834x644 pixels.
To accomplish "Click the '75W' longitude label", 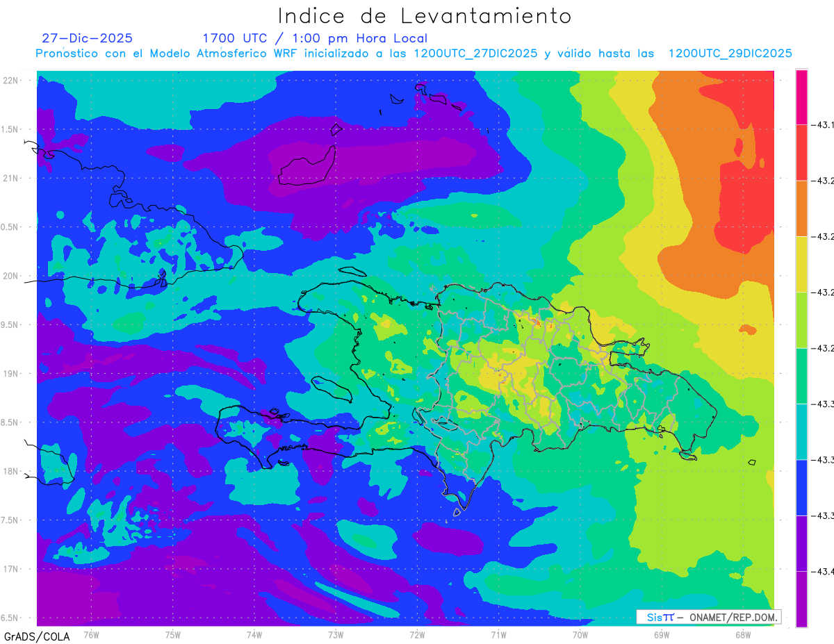I will [173, 634].
